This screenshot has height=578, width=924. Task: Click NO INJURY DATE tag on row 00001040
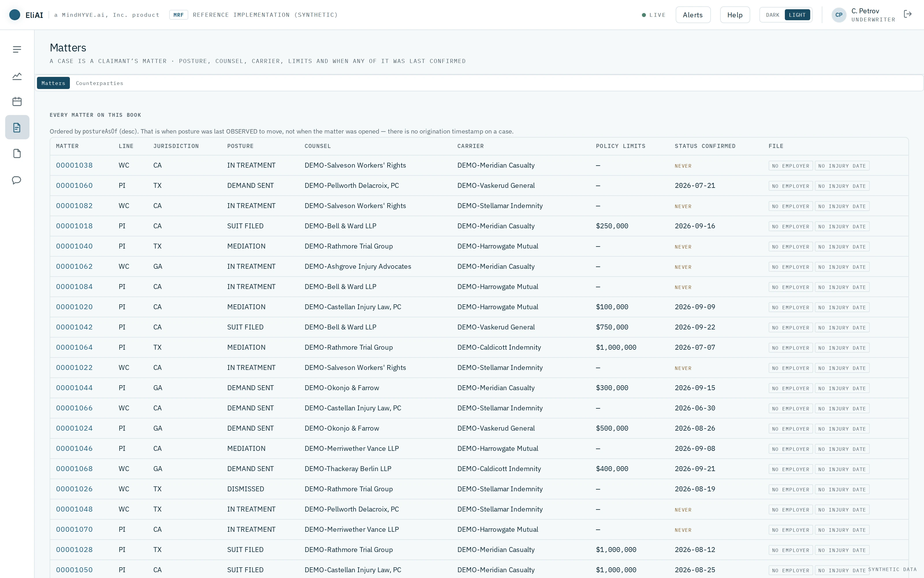click(x=842, y=247)
